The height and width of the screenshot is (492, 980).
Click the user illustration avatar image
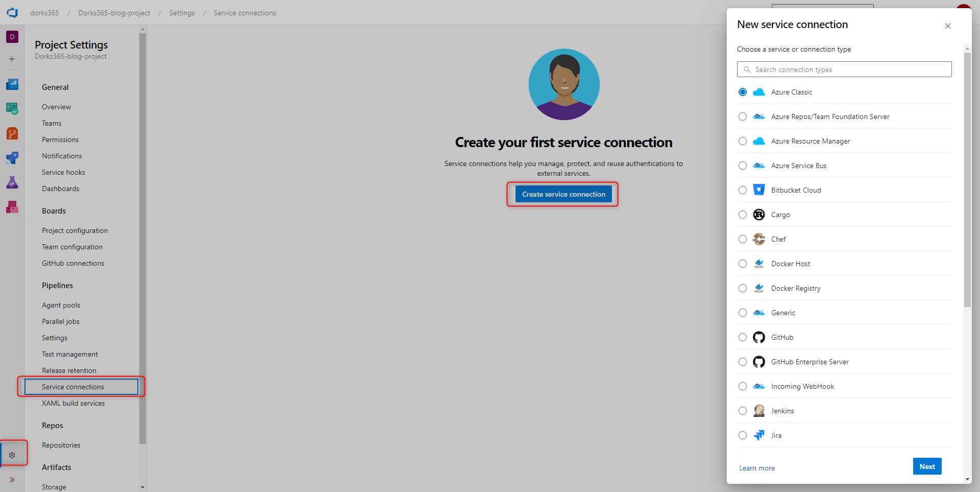(564, 84)
